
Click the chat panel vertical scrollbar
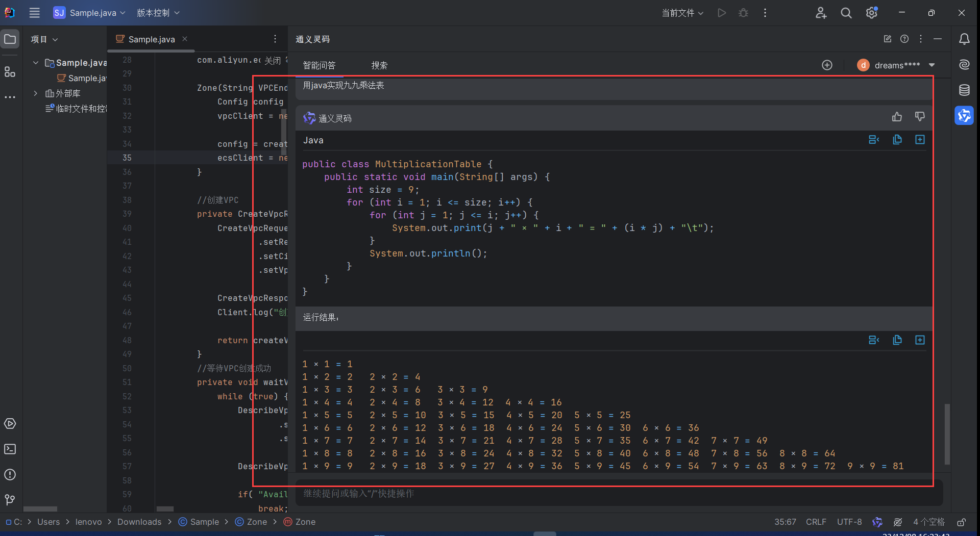click(947, 434)
